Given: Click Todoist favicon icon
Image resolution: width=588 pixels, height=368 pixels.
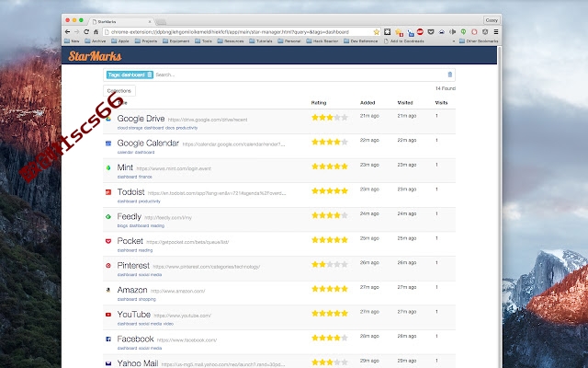Looking at the screenshot, I should pos(108,192).
